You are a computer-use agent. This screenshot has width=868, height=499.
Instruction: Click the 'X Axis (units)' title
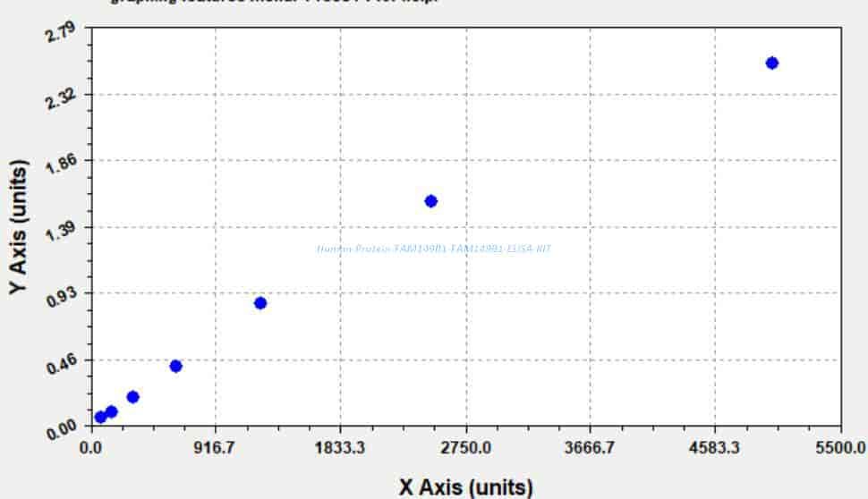pyautogui.click(x=465, y=487)
